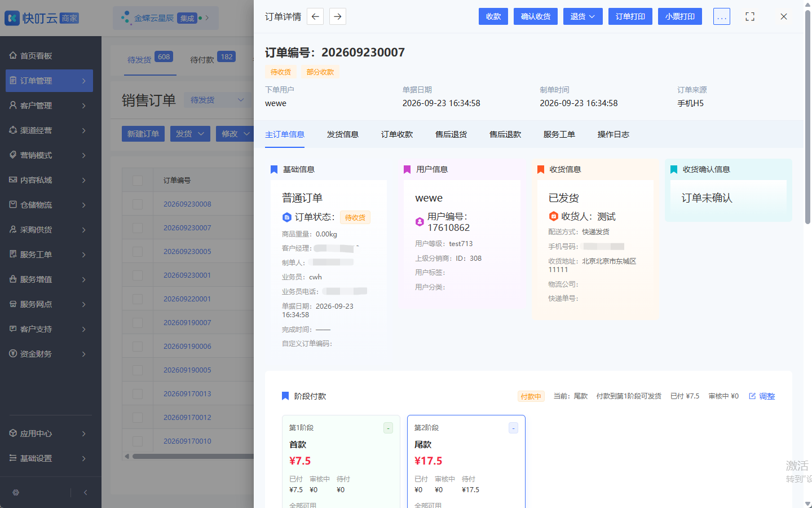
Task: Click the 订单打印 button
Action: [x=630, y=16]
